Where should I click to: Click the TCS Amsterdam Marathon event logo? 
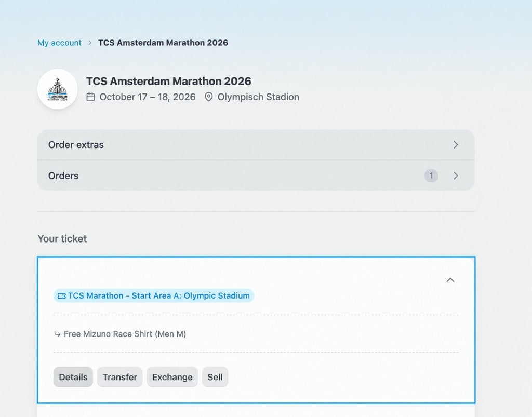[58, 89]
